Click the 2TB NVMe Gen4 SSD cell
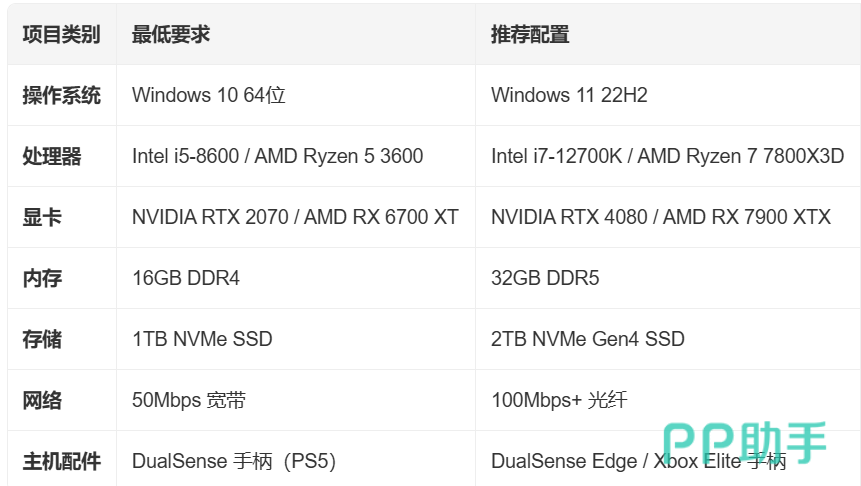Viewport: 861px width, 486px height. click(x=668, y=339)
